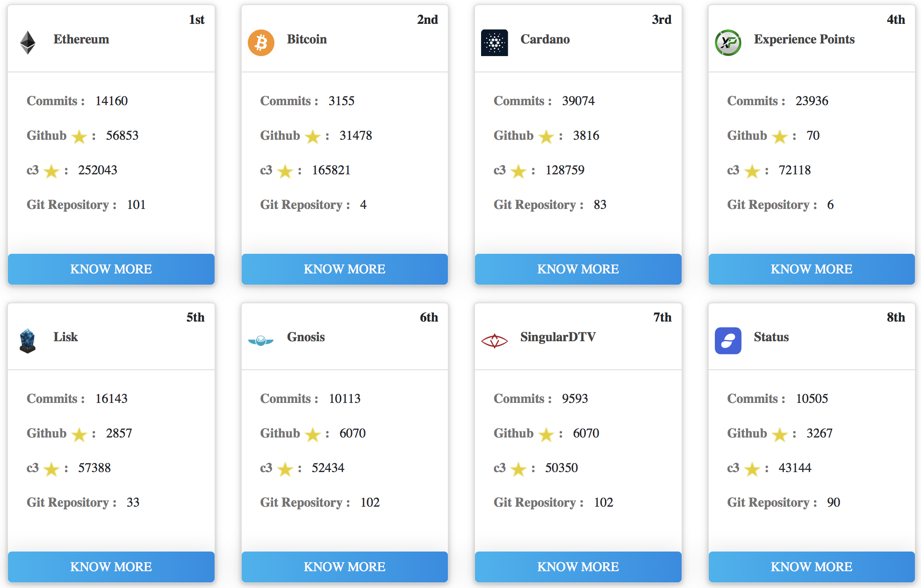This screenshot has width=921, height=588.
Task: Select the SingularDTV title text
Action: coord(558,337)
